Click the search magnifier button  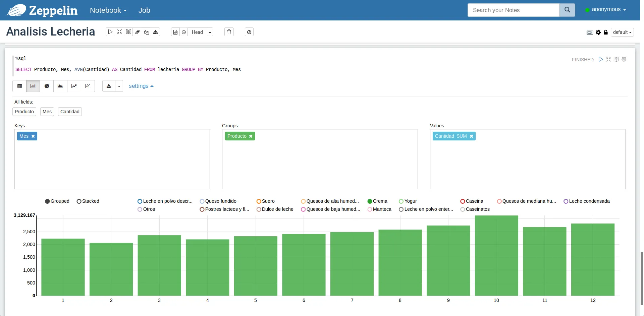tap(567, 10)
